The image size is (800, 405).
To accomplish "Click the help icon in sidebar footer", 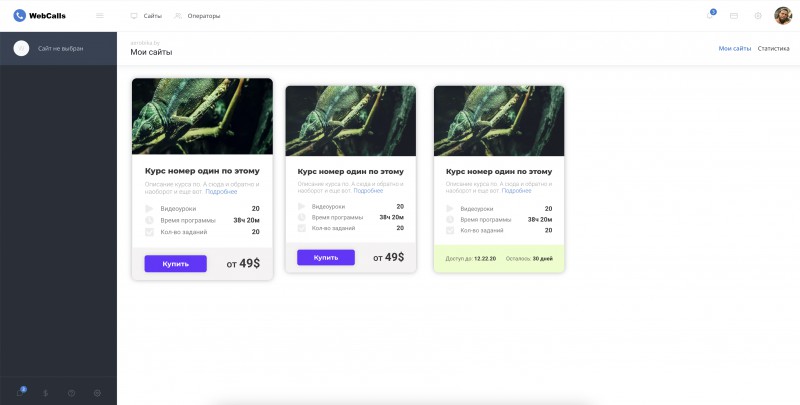I will pyautogui.click(x=72, y=393).
